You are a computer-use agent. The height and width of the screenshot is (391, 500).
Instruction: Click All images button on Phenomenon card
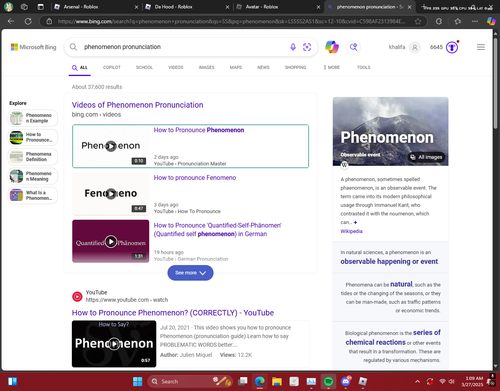[426, 157]
